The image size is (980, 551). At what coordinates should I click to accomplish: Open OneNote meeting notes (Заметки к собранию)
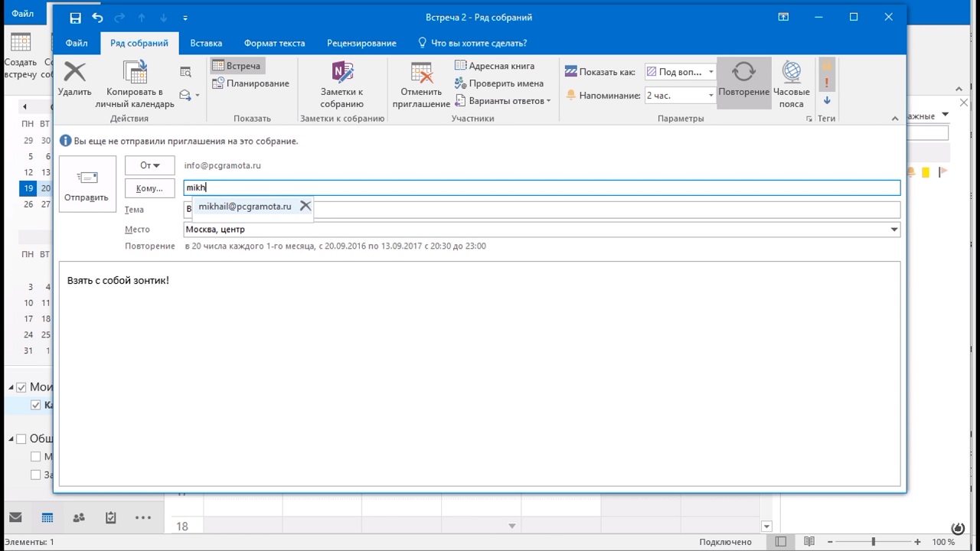pyautogui.click(x=341, y=72)
